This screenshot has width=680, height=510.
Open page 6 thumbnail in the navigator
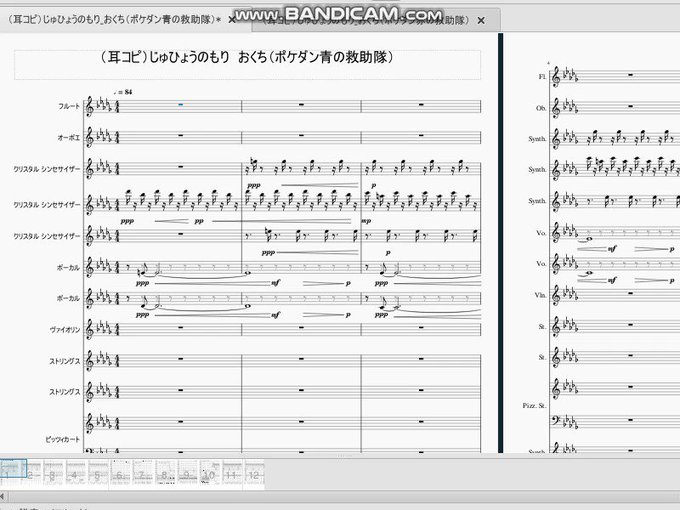121,474
